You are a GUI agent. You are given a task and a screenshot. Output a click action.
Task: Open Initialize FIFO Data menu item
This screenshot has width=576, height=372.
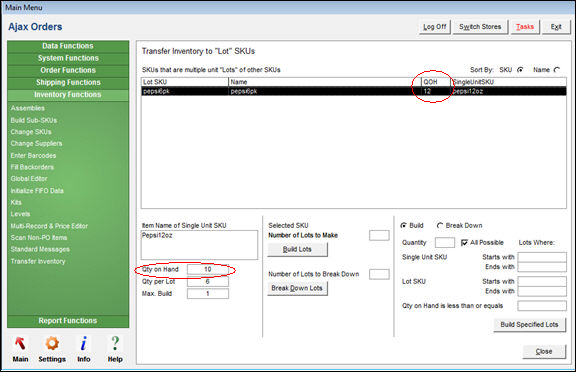[x=37, y=191]
